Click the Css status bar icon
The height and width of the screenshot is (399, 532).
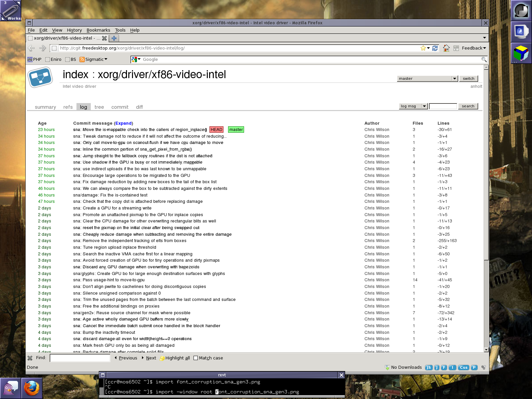click(464, 367)
